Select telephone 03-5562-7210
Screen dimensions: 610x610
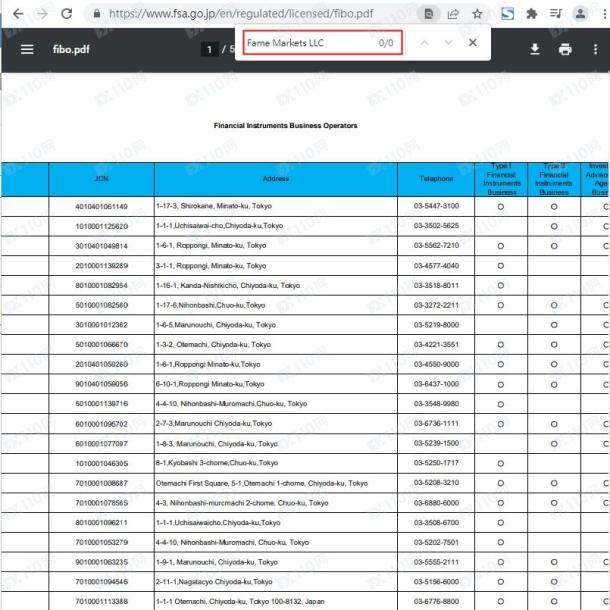point(436,245)
